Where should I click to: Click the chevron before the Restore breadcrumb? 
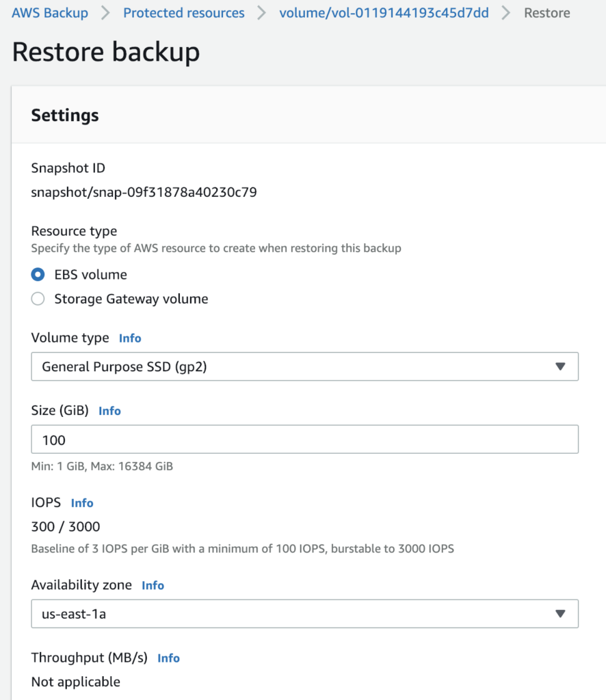(x=506, y=14)
